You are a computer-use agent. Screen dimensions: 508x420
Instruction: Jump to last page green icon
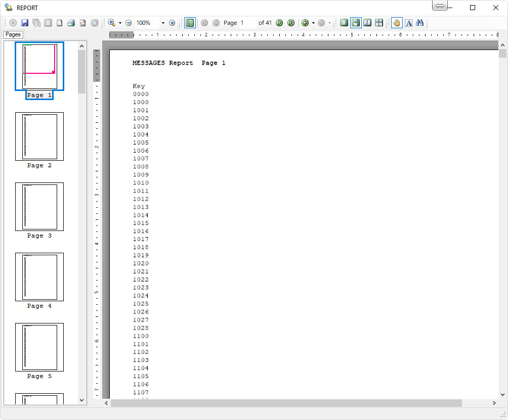(291, 23)
